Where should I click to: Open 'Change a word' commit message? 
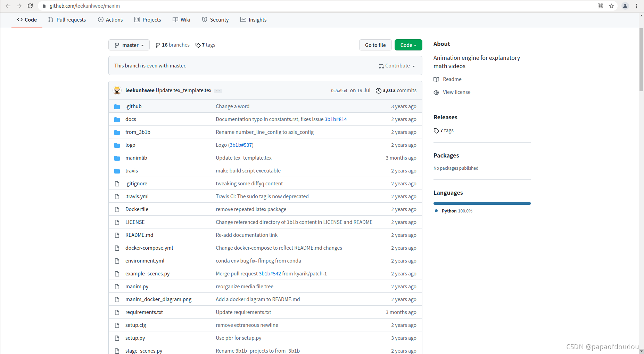pos(232,106)
